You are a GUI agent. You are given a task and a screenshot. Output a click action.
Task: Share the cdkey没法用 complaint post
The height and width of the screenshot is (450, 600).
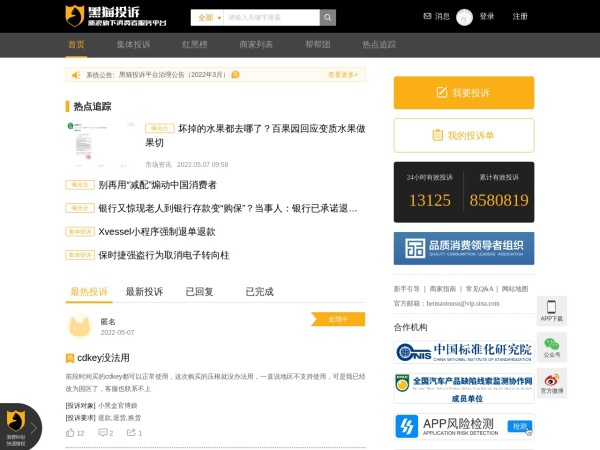[131, 433]
